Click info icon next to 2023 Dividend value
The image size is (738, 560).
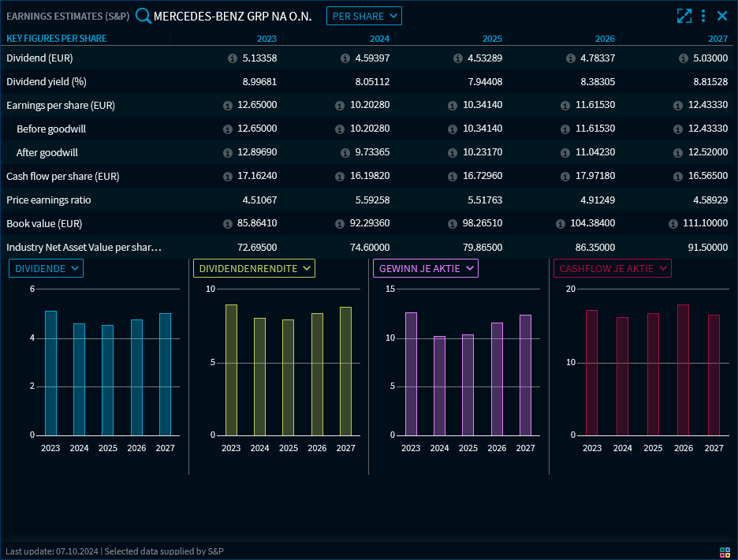(x=232, y=58)
